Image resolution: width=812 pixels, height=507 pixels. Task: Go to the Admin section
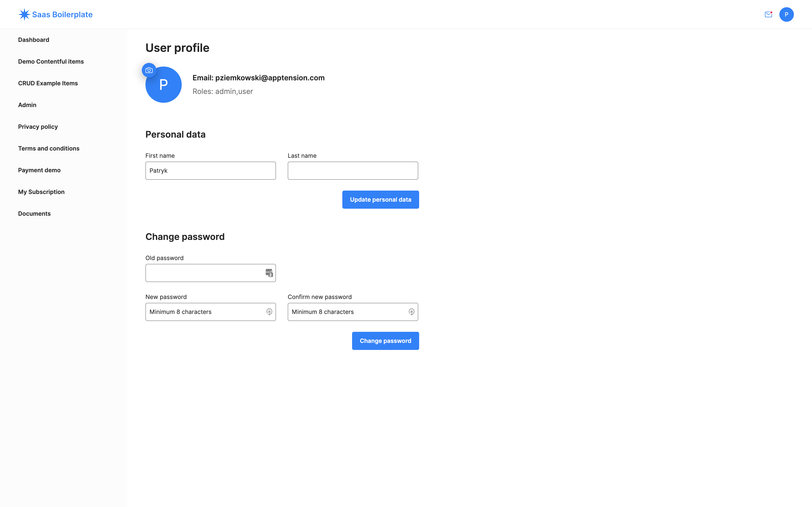pos(27,105)
